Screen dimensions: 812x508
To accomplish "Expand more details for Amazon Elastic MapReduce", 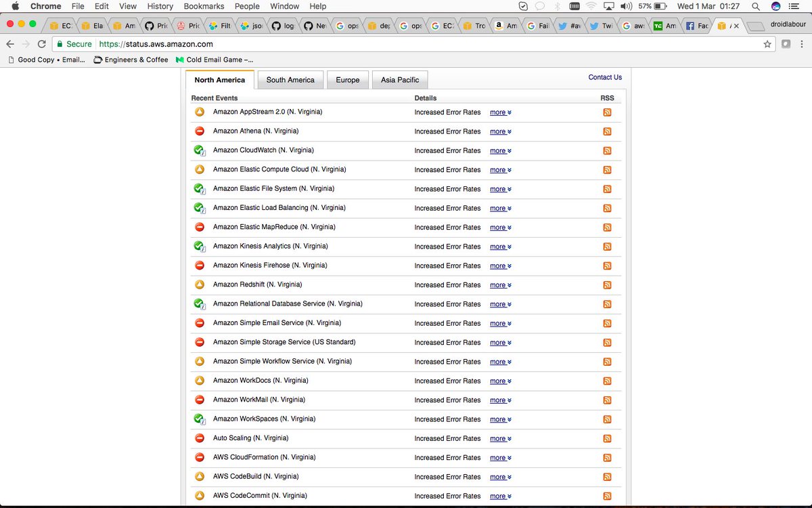I will (500, 228).
